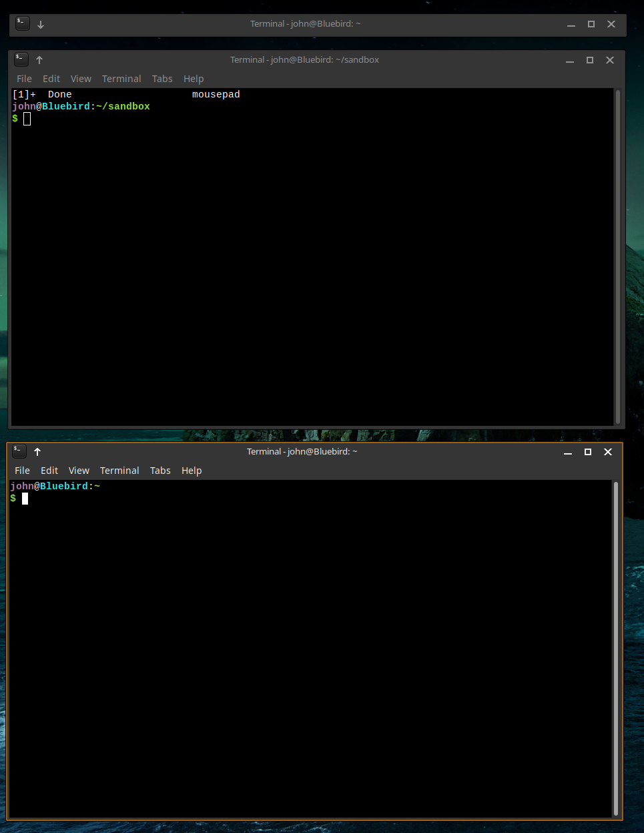The height and width of the screenshot is (833, 644).
Task: Open File menu in sandbox terminal
Action: pyautogui.click(x=24, y=79)
